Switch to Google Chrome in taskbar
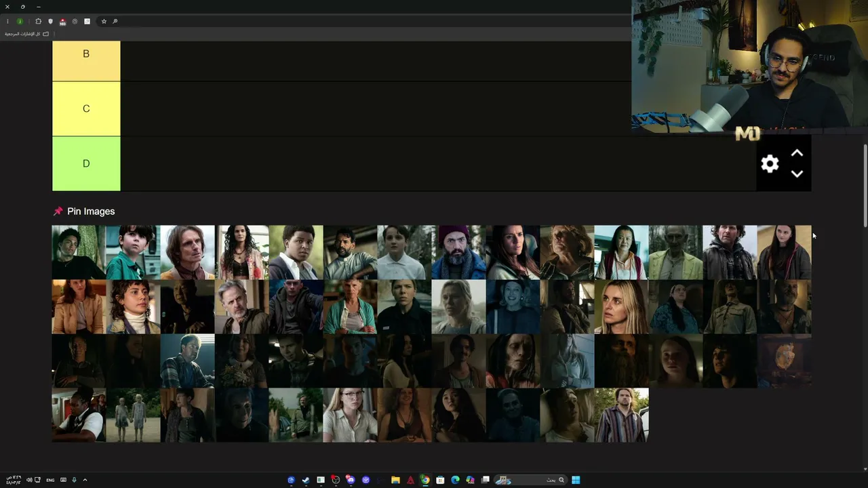Viewport: 868px width, 488px height. point(425,480)
